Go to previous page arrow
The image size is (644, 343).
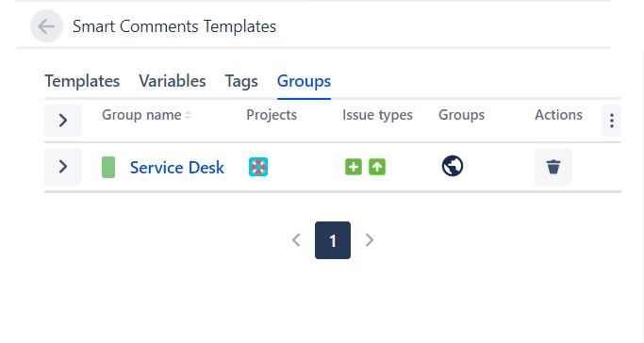(x=296, y=240)
